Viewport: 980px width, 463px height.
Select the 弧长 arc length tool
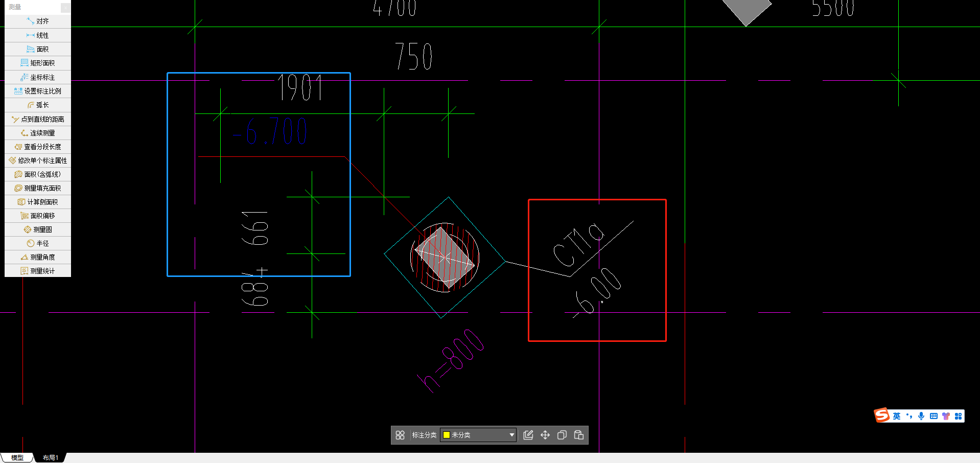[x=38, y=105]
